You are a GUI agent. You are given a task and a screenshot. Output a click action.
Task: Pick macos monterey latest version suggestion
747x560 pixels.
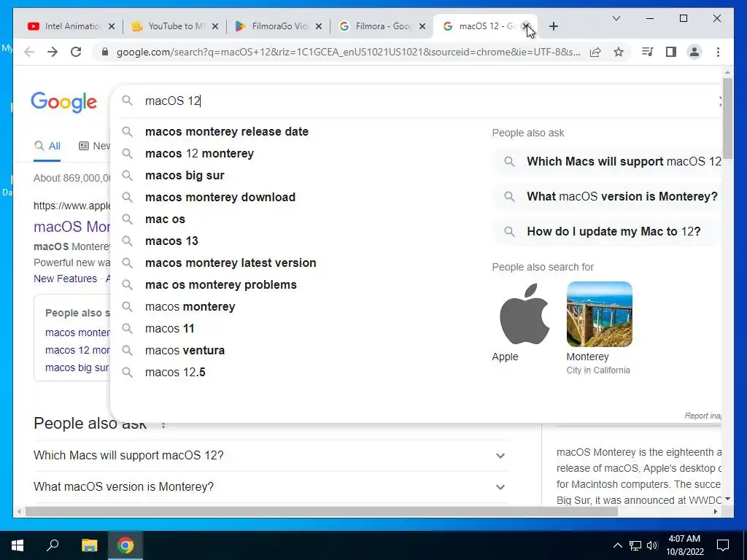(x=231, y=262)
